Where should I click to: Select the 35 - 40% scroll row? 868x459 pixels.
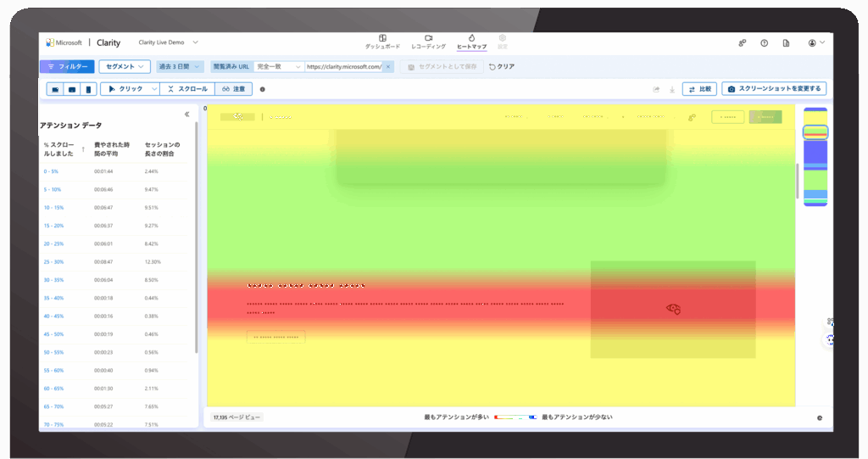[x=114, y=299]
